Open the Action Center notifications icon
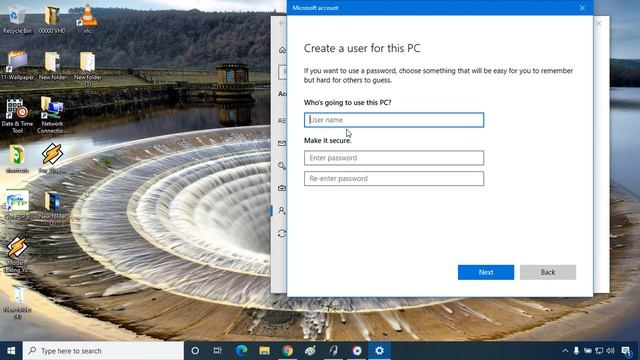This screenshot has height=360, width=640. [x=627, y=351]
